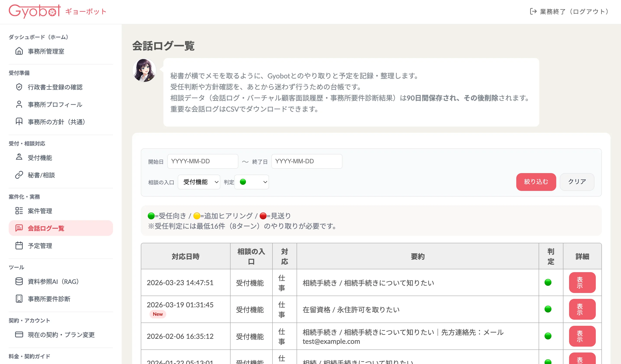Click the shield icon for 行政書士登録の確認
The image size is (621, 364).
pyautogui.click(x=19, y=87)
